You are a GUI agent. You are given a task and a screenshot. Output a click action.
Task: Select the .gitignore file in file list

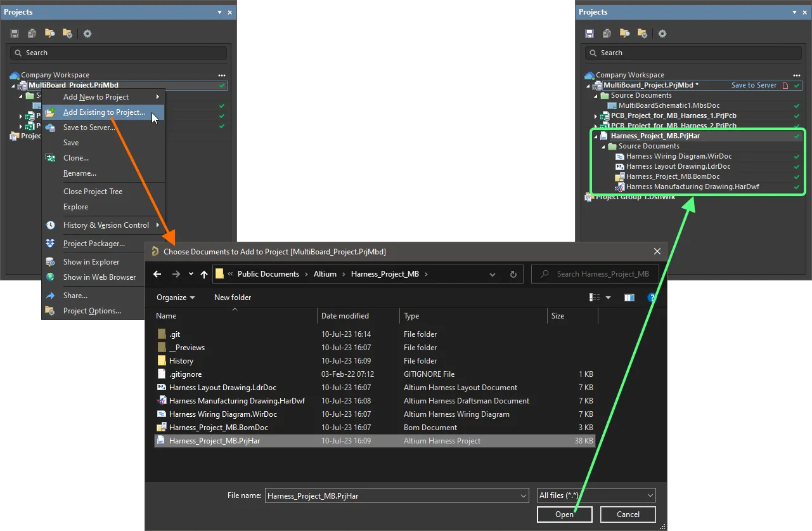click(185, 374)
